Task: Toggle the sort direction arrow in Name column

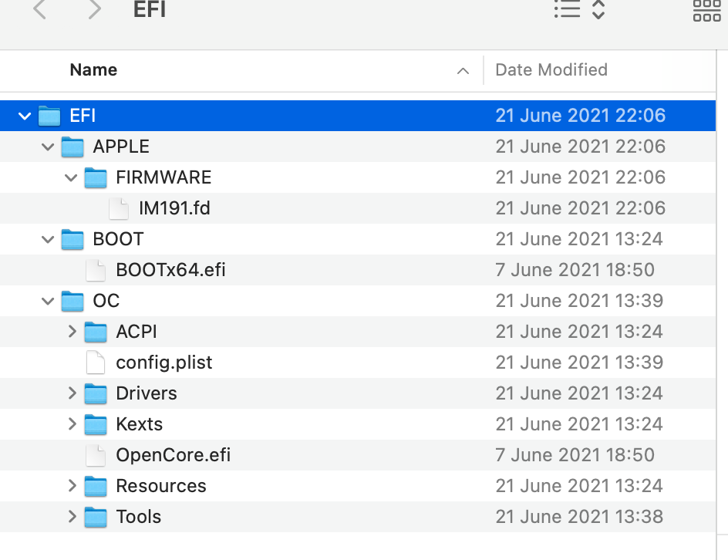Action: (463, 71)
